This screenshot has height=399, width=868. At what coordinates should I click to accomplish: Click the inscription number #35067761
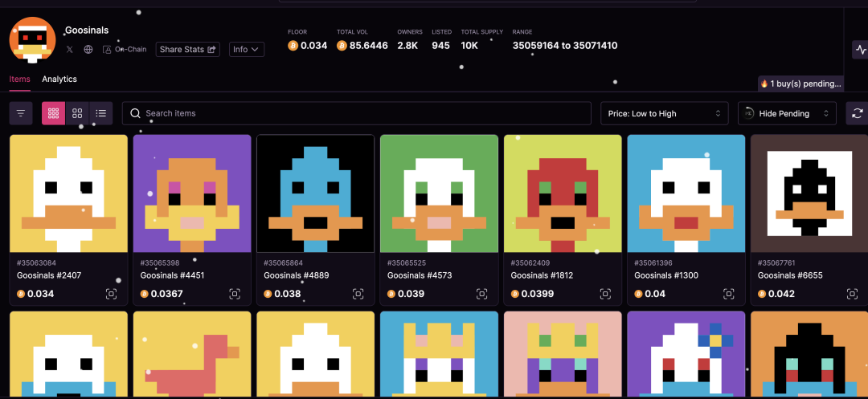tap(776, 263)
